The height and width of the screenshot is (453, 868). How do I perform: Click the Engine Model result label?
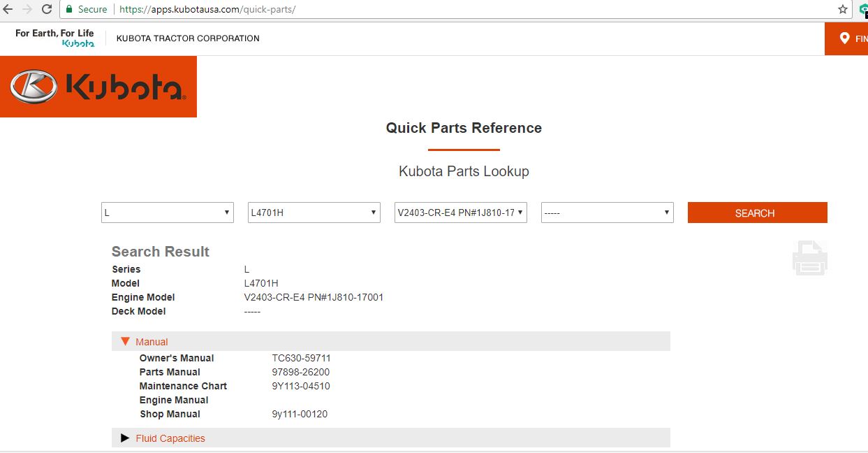click(x=143, y=297)
